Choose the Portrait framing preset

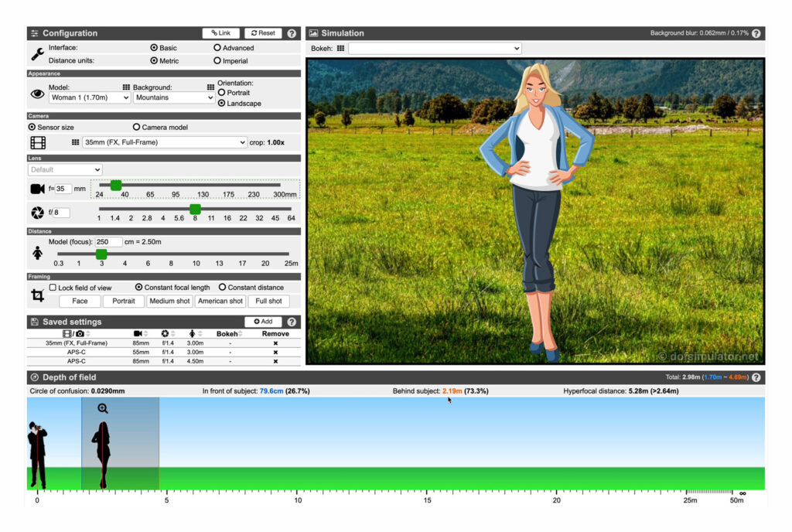click(x=124, y=301)
